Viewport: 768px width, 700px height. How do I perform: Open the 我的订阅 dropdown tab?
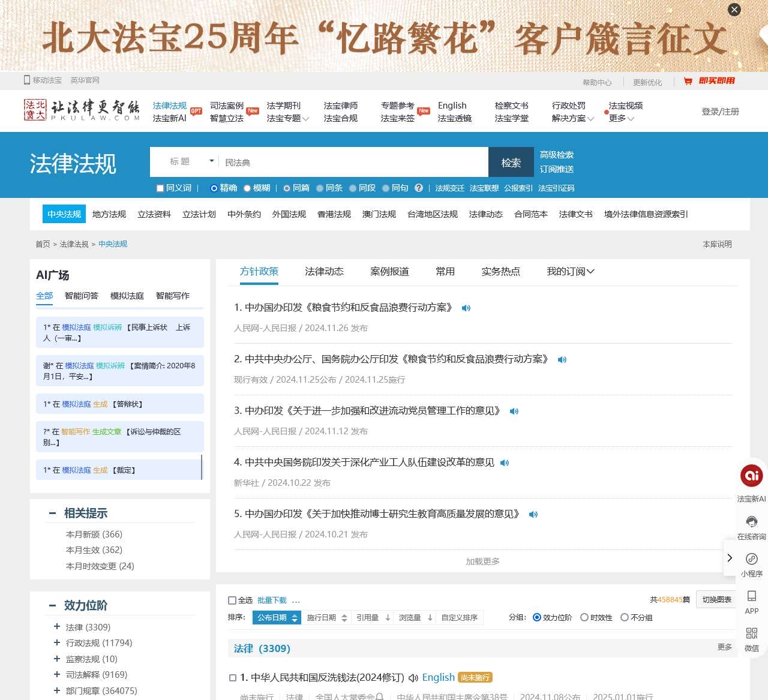tap(571, 272)
